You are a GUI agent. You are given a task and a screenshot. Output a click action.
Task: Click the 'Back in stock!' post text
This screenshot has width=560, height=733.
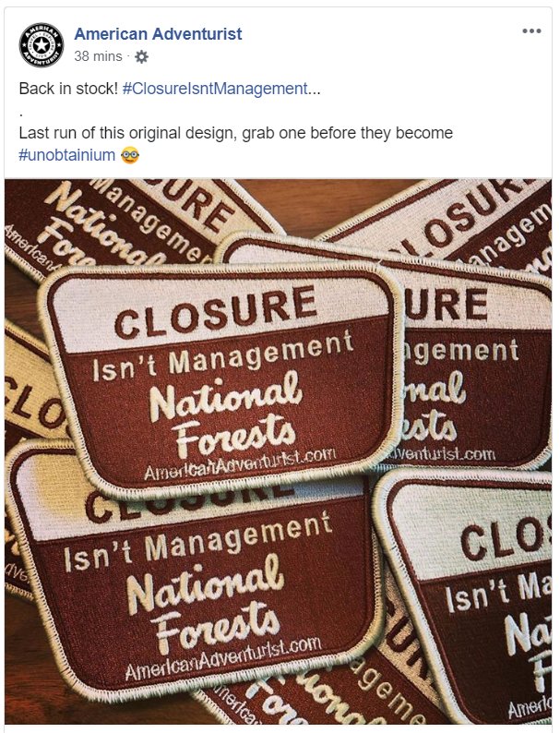pyautogui.click(x=68, y=89)
